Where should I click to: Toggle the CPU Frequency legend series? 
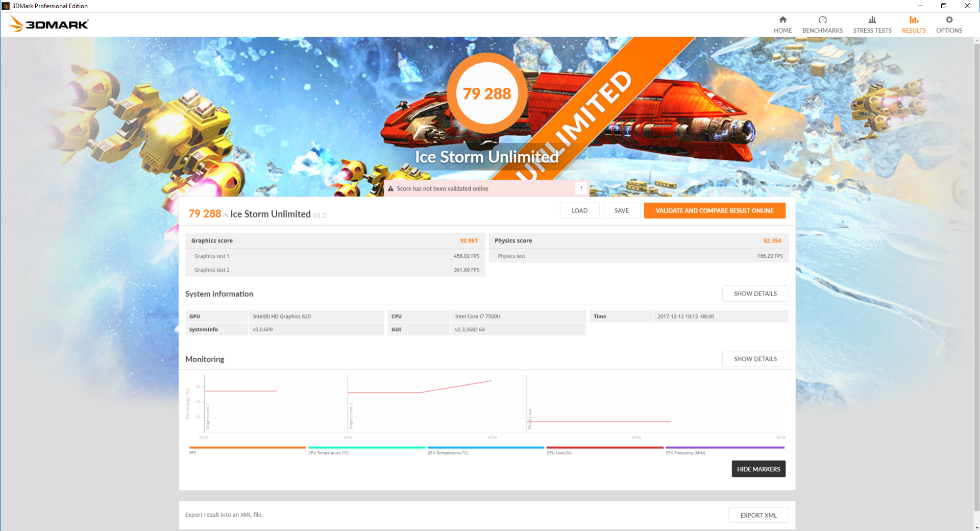(x=725, y=450)
